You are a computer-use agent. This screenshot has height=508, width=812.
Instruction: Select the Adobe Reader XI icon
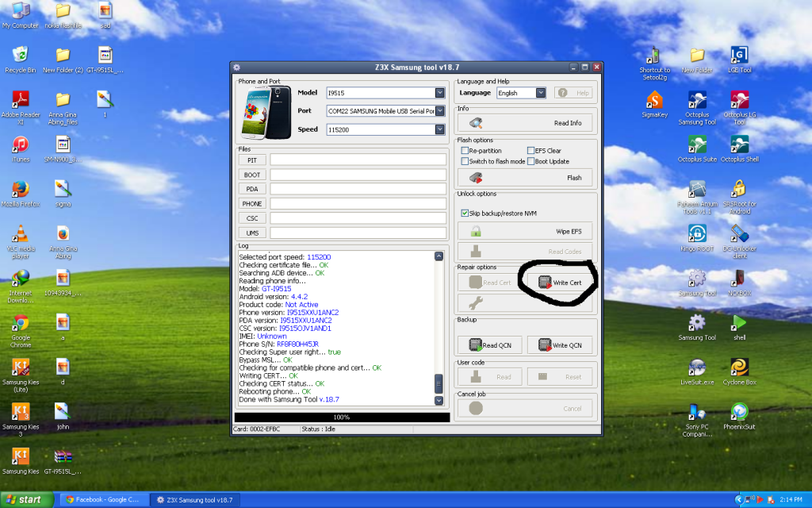pyautogui.click(x=21, y=108)
